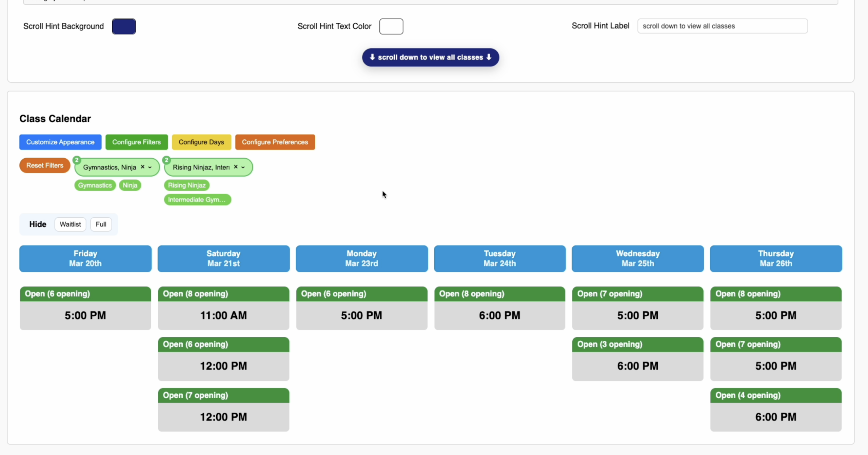Click the Customize Appearance button
Viewport: 868px width, 455px height.
pos(60,142)
